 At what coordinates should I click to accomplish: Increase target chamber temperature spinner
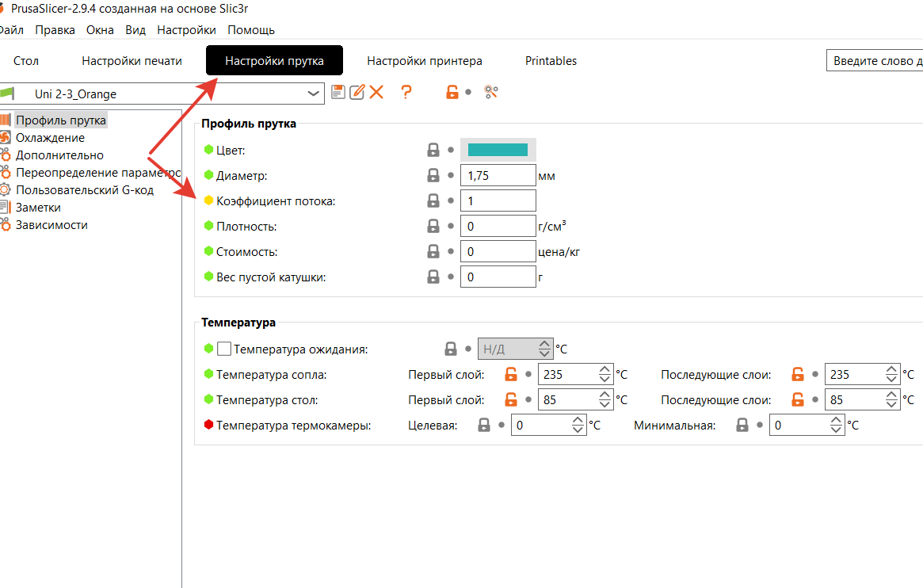click(578, 421)
